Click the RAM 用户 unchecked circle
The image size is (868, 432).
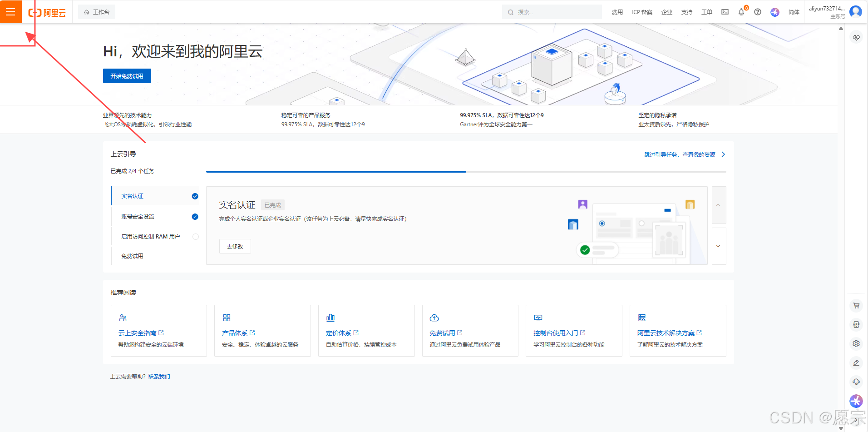196,237
